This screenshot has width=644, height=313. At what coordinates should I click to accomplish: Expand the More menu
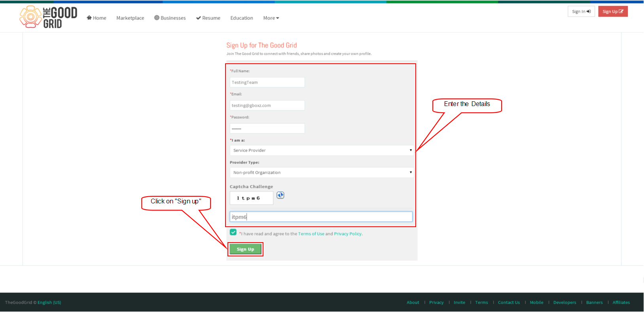click(271, 18)
